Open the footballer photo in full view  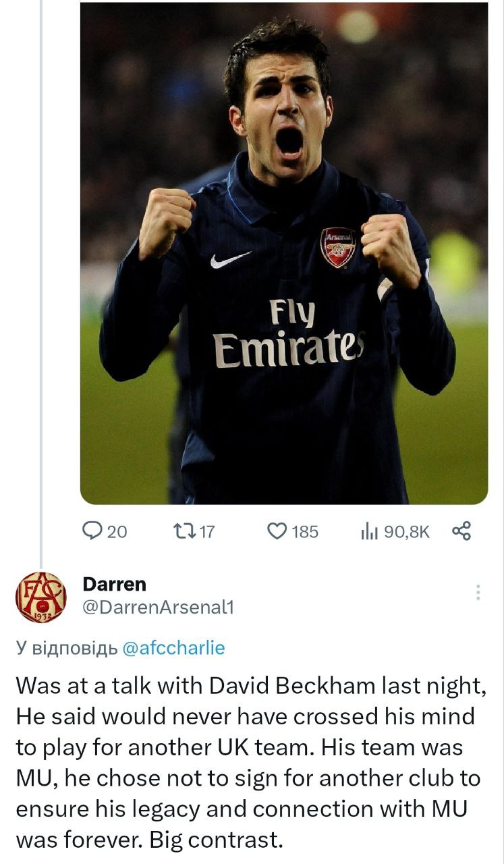283,135
